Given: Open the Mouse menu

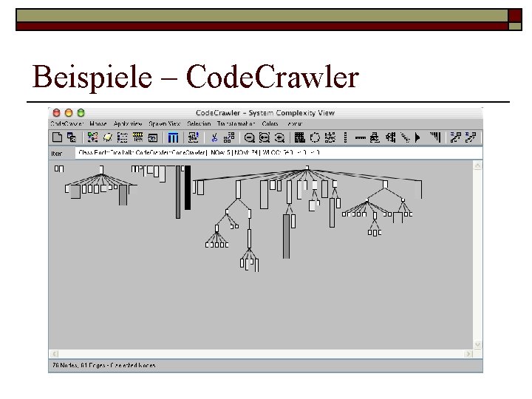Looking at the screenshot, I should [98, 123].
